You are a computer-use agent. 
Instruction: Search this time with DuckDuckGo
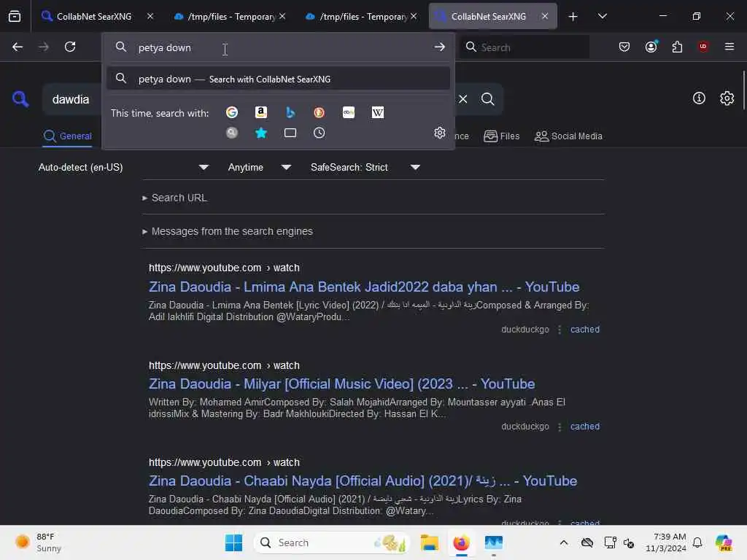tap(320, 112)
